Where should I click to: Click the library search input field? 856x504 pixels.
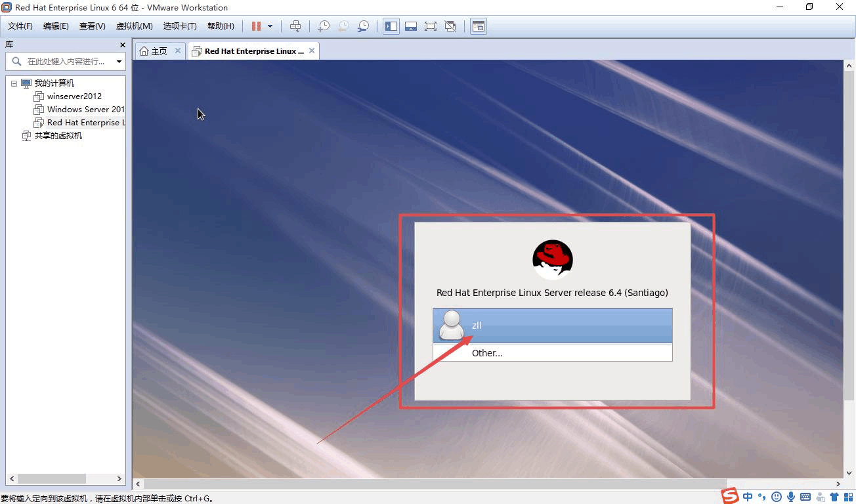click(x=66, y=62)
